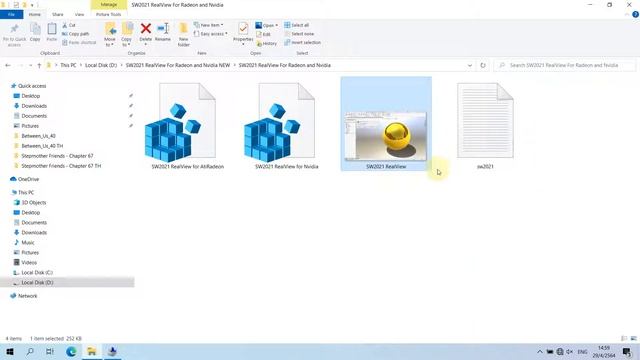Screen dimensions: 640x360
Task: Click the History ribbon button
Action: point(267,43)
